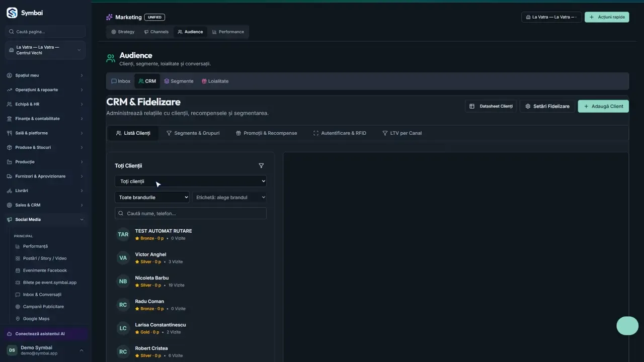Go to Evenimente Facebook
The width and height of the screenshot is (644, 362).
(x=45, y=270)
